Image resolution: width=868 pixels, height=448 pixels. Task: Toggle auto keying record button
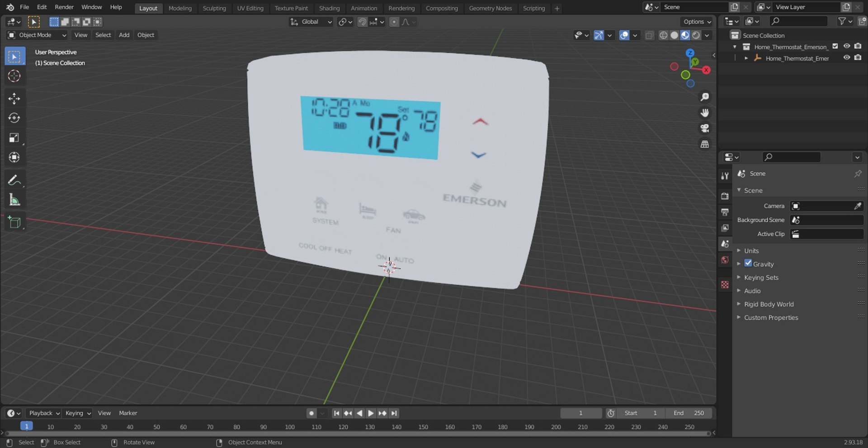coord(311,413)
